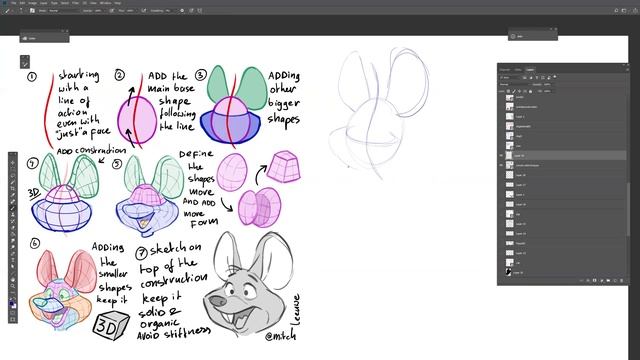Open the File menu

[x=13, y=3]
